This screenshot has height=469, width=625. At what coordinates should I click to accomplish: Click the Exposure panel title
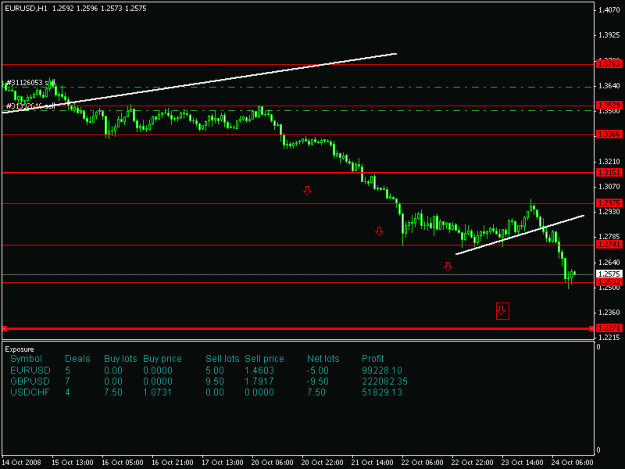[20, 349]
